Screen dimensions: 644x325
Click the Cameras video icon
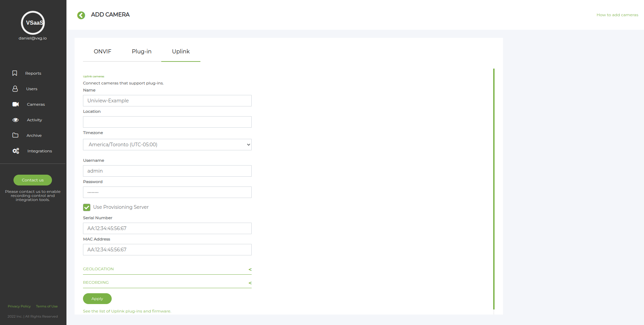(16, 104)
